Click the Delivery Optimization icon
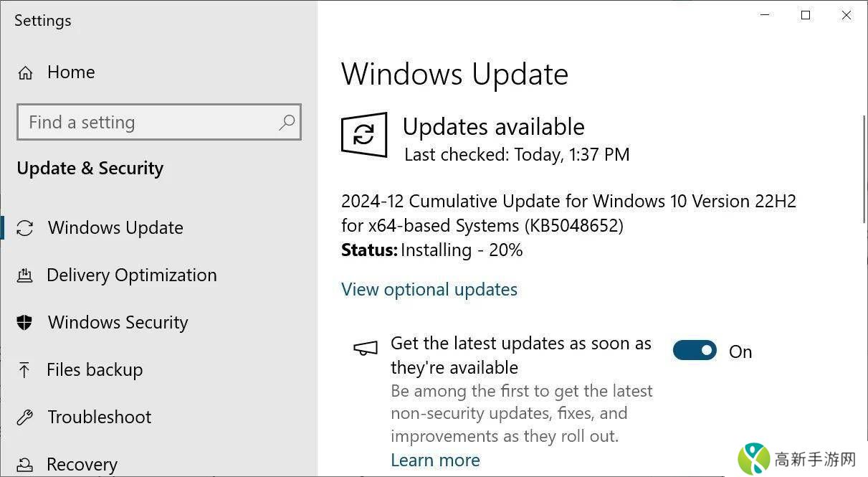This screenshot has height=477, width=868. coord(25,275)
